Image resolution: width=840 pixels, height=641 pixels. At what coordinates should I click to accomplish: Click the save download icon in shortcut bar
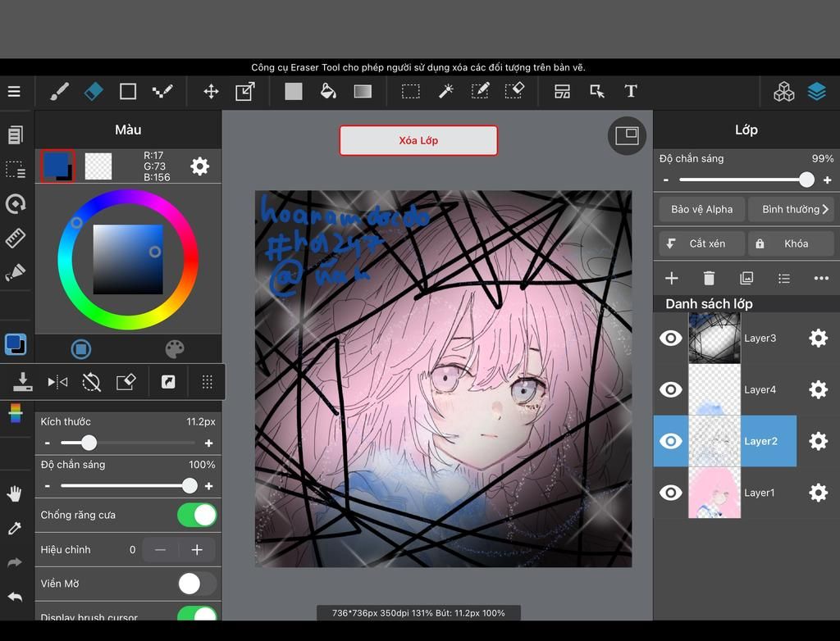22,382
